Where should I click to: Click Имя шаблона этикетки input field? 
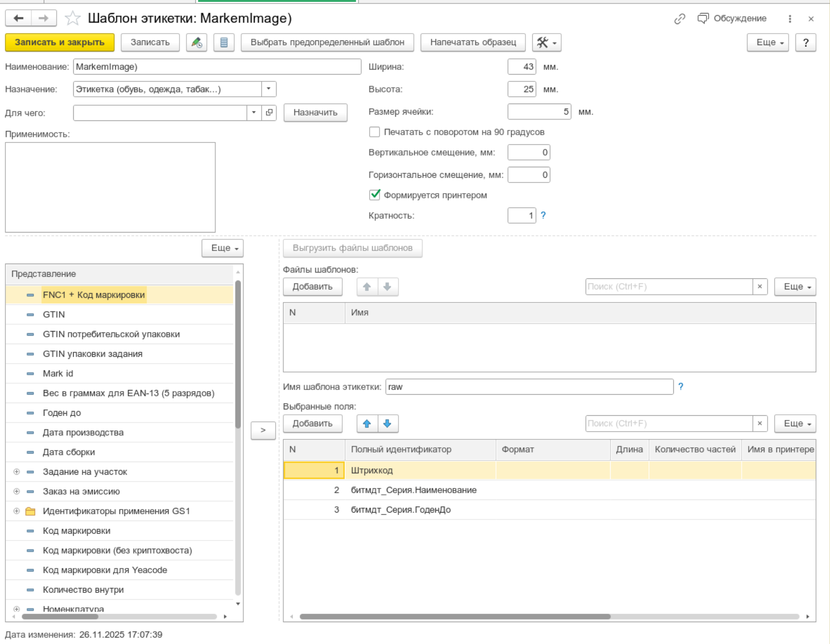[x=529, y=387]
